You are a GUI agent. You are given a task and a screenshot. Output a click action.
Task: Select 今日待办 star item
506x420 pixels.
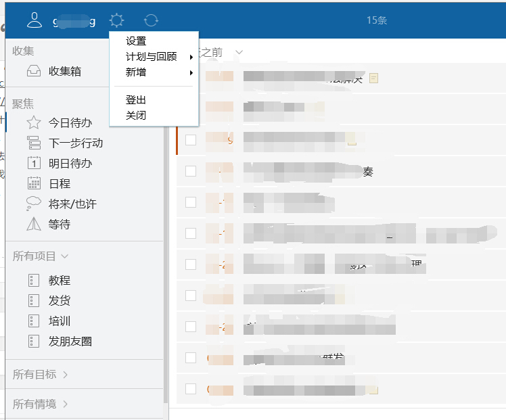pyautogui.click(x=69, y=123)
